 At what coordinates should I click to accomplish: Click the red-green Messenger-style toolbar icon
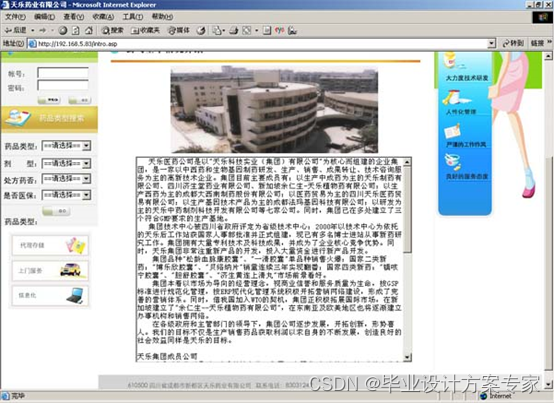(x=280, y=31)
